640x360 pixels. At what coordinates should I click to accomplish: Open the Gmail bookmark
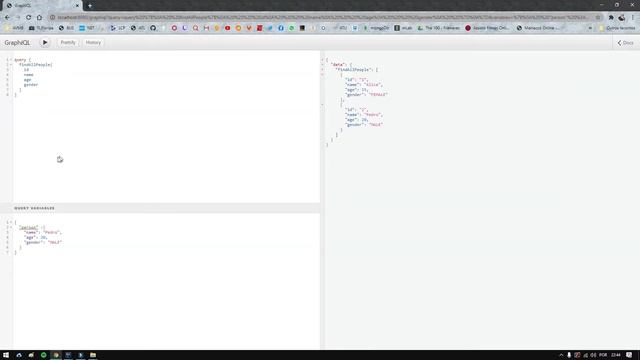click(x=206, y=28)
